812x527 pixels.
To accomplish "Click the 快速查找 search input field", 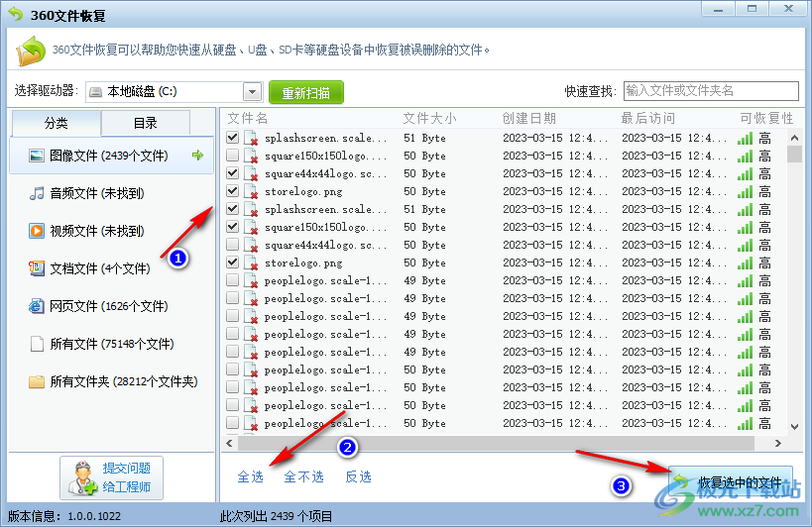I will pos(711,91).
